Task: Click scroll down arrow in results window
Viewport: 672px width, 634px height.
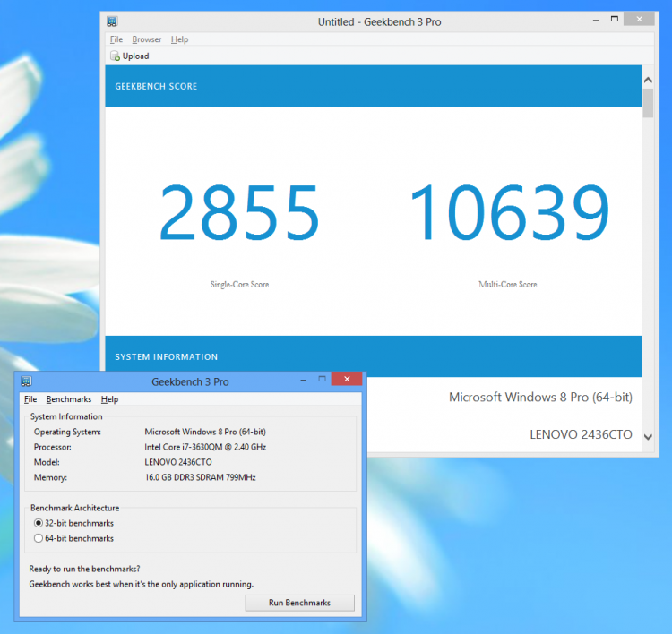Action: point(648,437)
